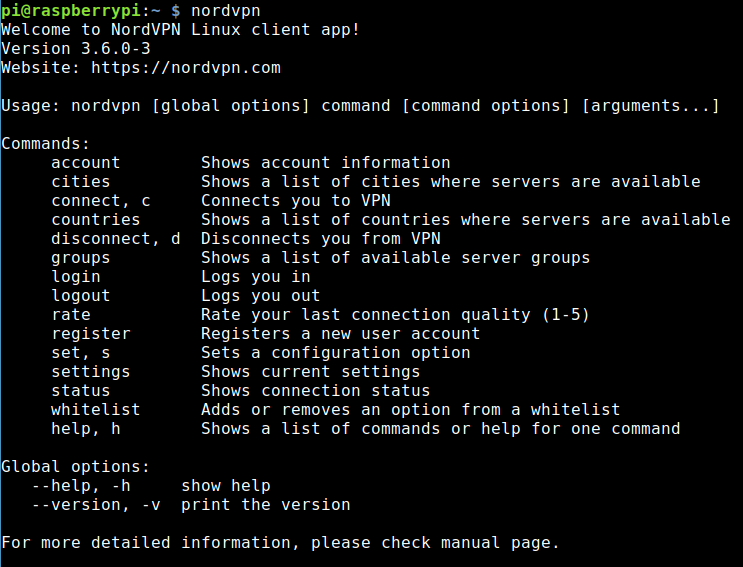Click the 'whitelist' command name

coord(96,410)
